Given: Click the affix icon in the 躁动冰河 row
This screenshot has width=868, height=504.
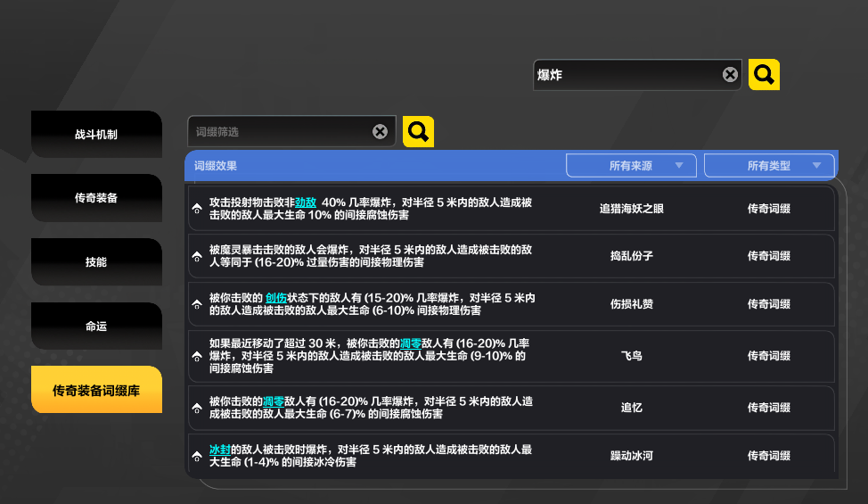Looking at the screenshot, I should (197, 456).
